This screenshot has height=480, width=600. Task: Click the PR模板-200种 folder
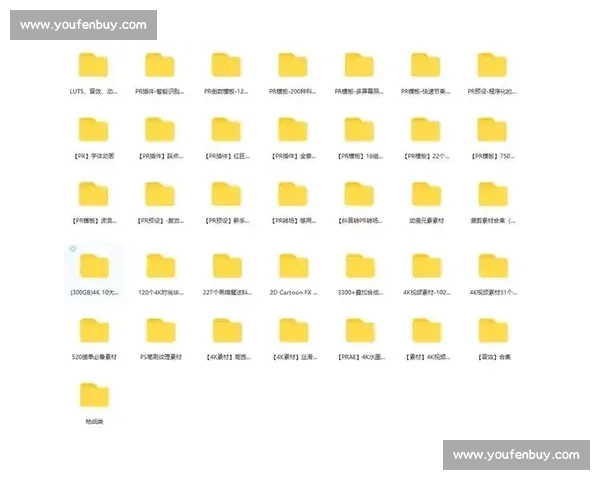(x=293, y=66)
